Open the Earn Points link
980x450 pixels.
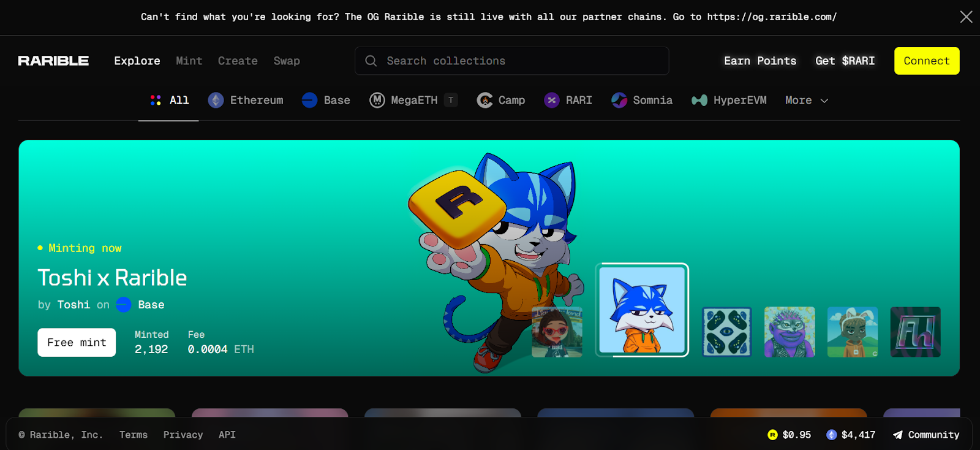click(x=760, y=61)
